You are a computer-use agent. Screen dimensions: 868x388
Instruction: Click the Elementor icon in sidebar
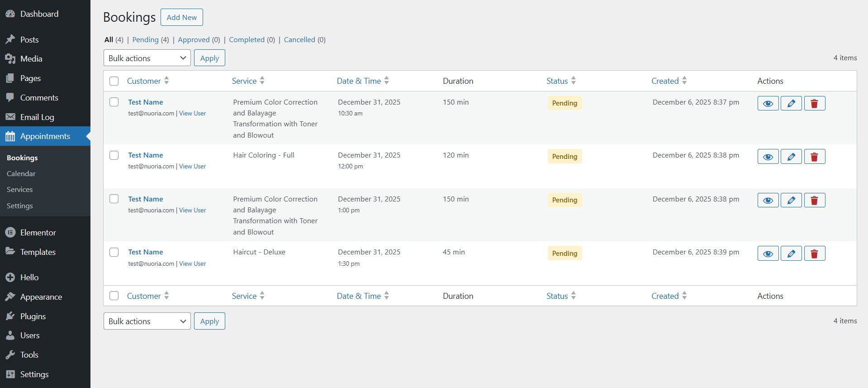10,233
